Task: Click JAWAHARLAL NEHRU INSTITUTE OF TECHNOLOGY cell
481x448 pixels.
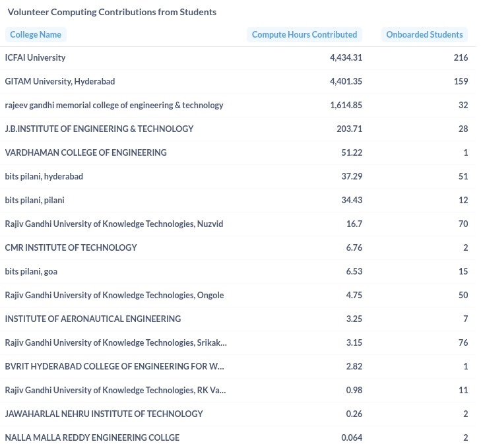Action: pyautogui.click(x=104, y=414)
